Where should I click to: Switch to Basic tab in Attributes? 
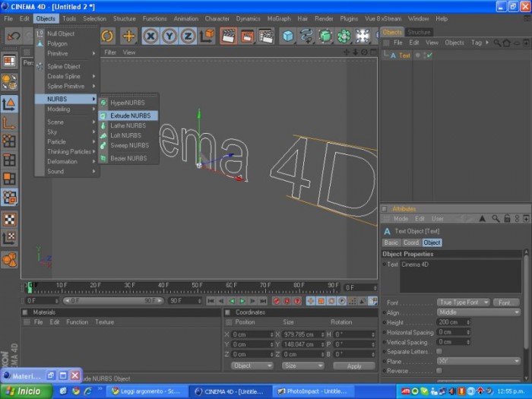391,242
